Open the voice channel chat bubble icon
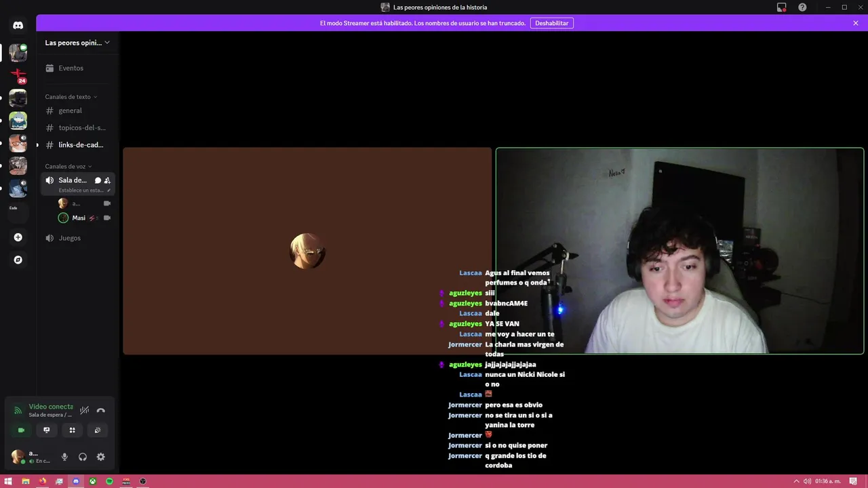Image resolution: width=868 pixels, height=488 pixels. (98, 180)
